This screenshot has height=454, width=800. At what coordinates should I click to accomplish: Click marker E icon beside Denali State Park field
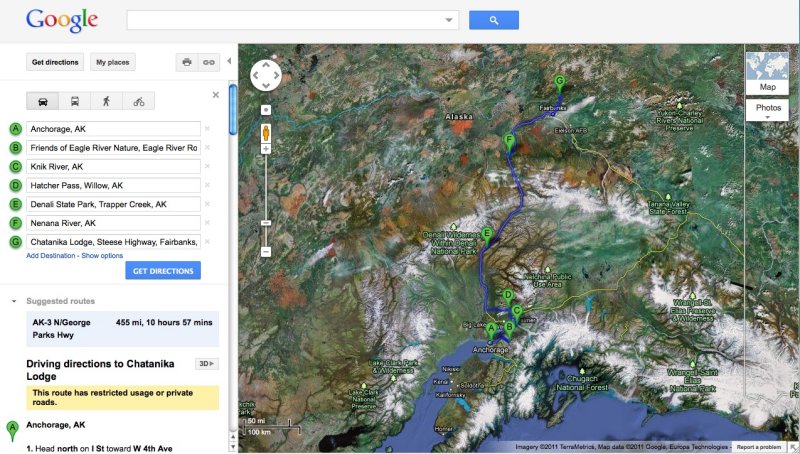coord(15,204)
